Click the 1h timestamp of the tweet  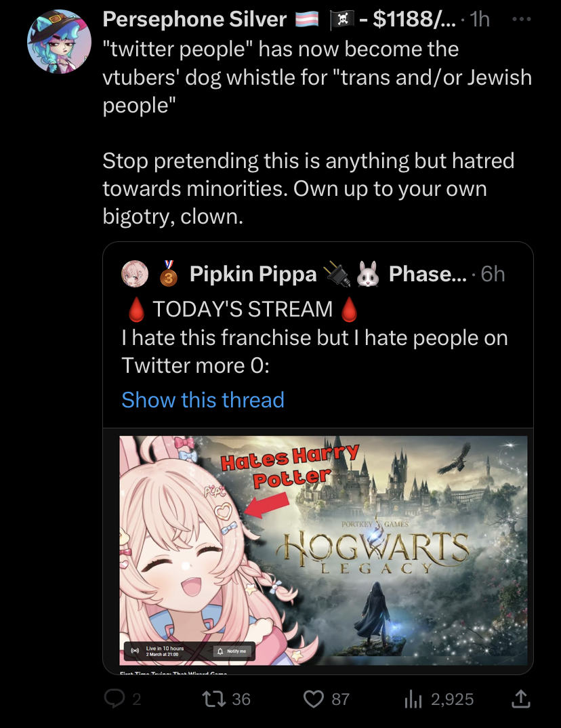click(480, 19)
